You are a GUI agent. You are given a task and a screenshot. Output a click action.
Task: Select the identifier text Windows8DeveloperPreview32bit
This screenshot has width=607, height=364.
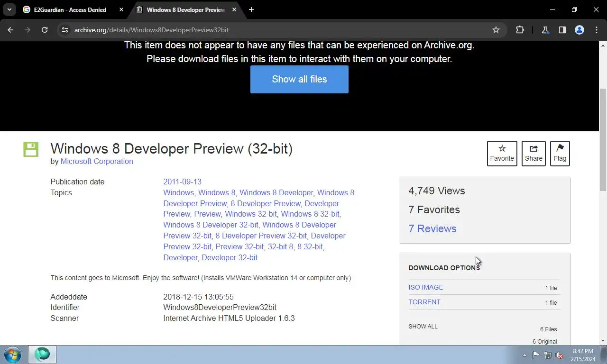coord(220,307)
